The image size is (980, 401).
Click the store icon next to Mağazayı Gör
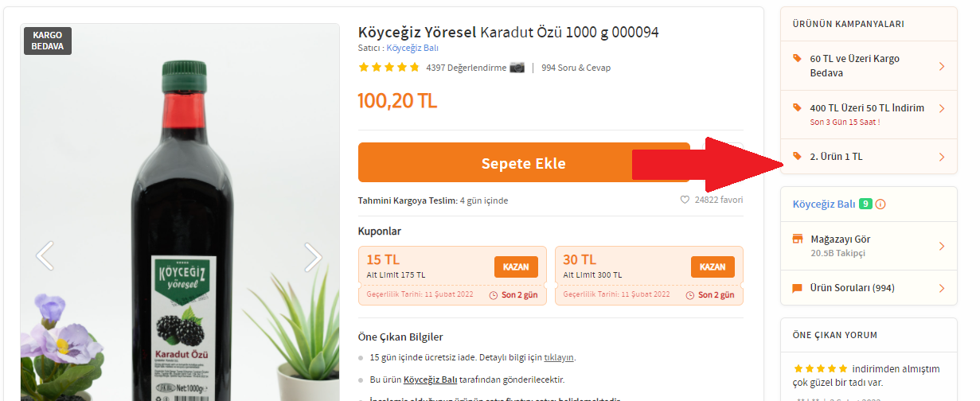pyautogui.click(x=798, y=239)
